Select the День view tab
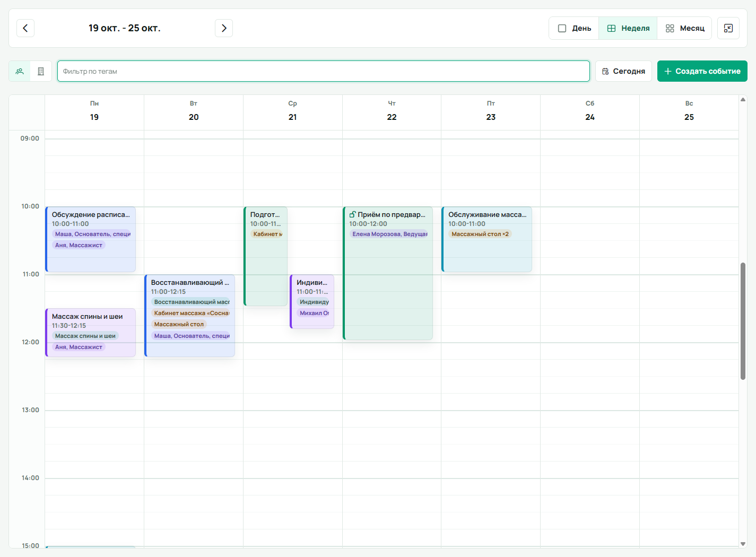This screenshot has width=756, height=557. (574, 28)
